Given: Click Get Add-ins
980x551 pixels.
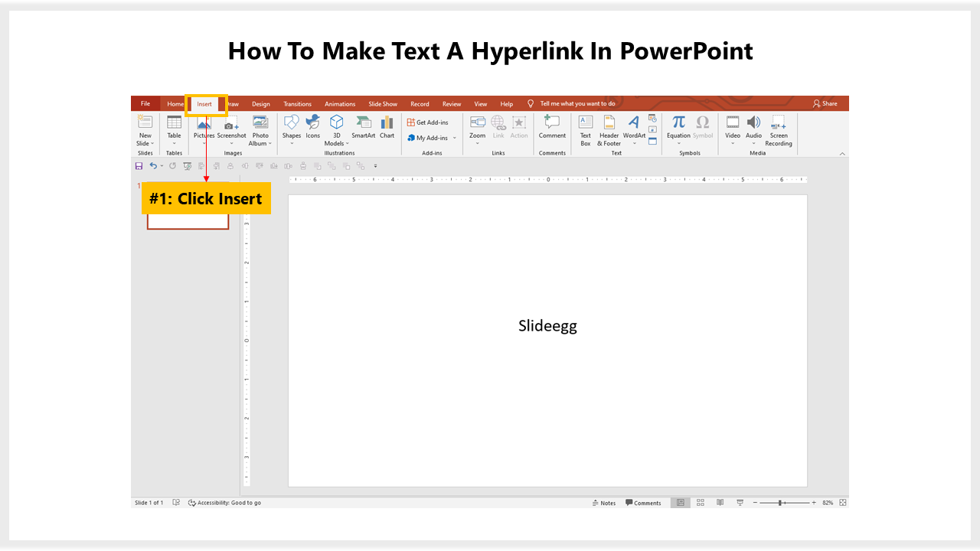Looking at the screenshot, I should (427, 122).
